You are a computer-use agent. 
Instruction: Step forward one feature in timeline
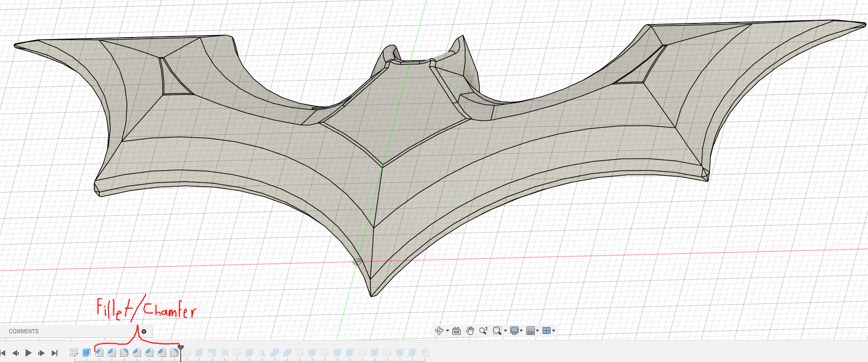42,353
